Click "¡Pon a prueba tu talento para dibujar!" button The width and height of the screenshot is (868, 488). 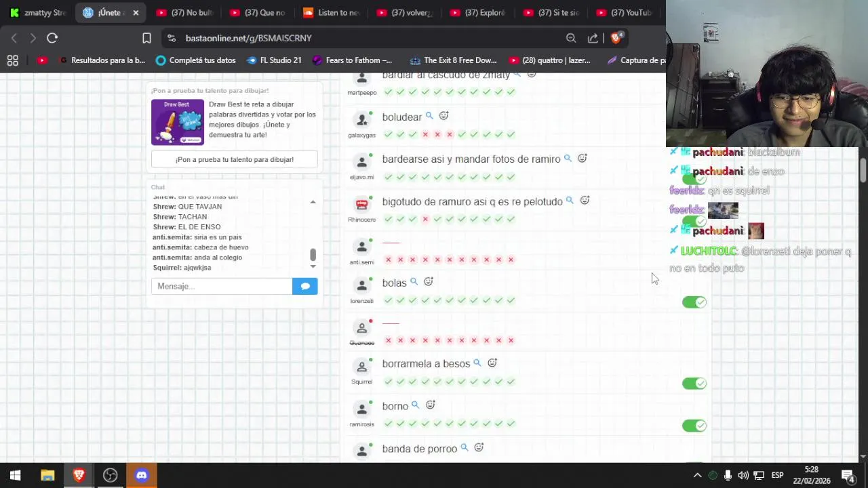tap(235, 159)
